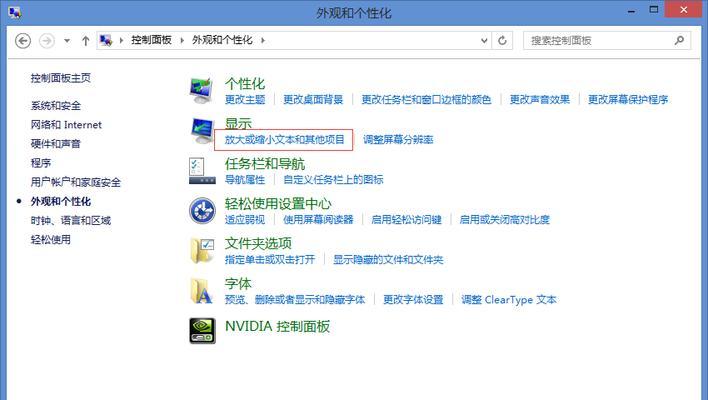This screenshot has height=400, width=708.
Task: Click the 个性化 monitor icon
Action: (x=201, y=90)
